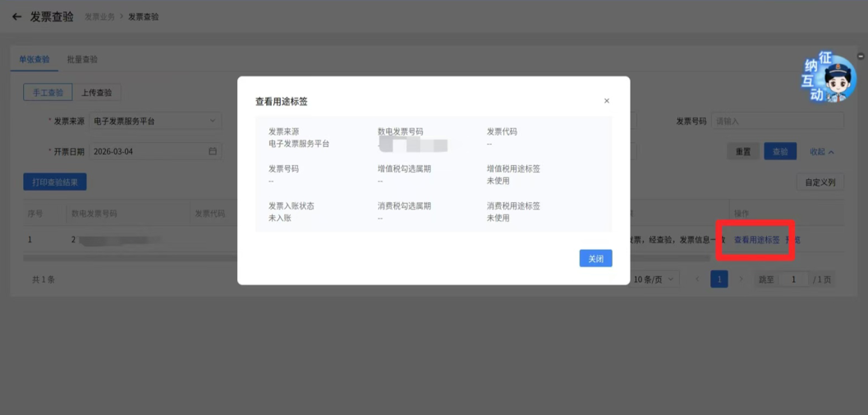Screen dimensions: 868x415
Task: Click the horizontal scrollbar under the table
Action: pyautogui.click(x=366, y=258)
